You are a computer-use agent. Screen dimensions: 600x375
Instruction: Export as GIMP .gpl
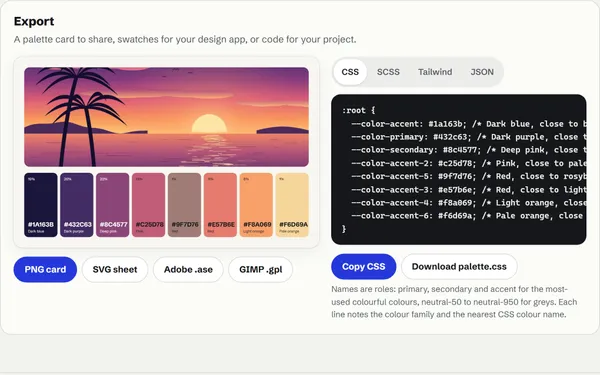(261, 269)
